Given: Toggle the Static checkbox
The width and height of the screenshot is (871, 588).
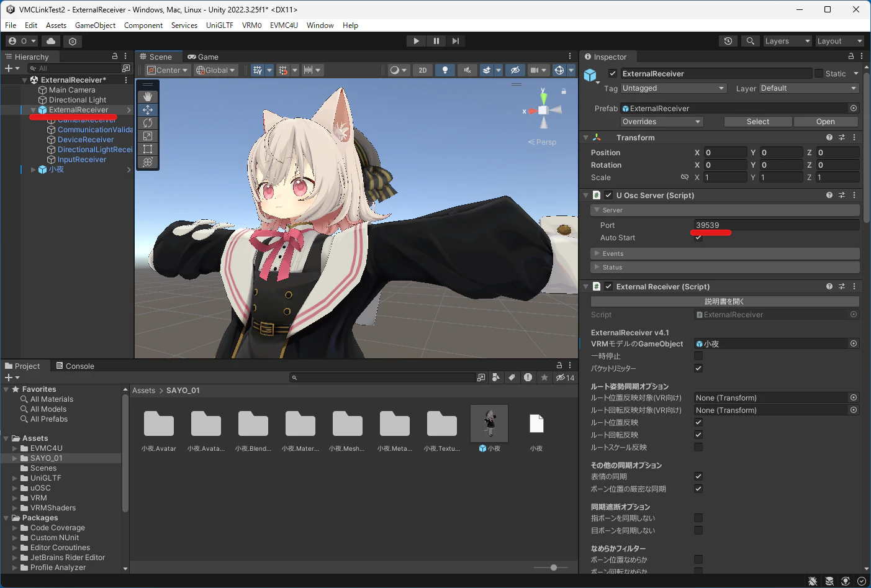Looking at the screenshot, I should point(819,73).
